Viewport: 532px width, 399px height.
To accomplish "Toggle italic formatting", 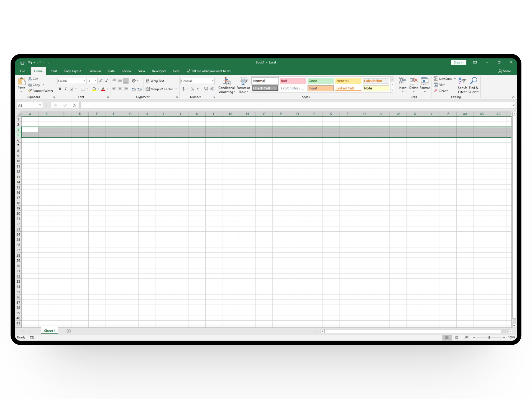I will (x=66, y=89).
